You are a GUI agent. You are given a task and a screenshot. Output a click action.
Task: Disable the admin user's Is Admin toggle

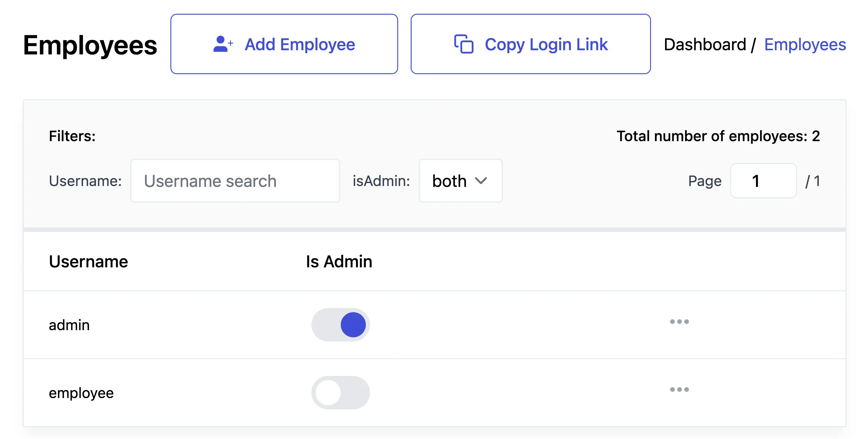[x=340, y=325]
